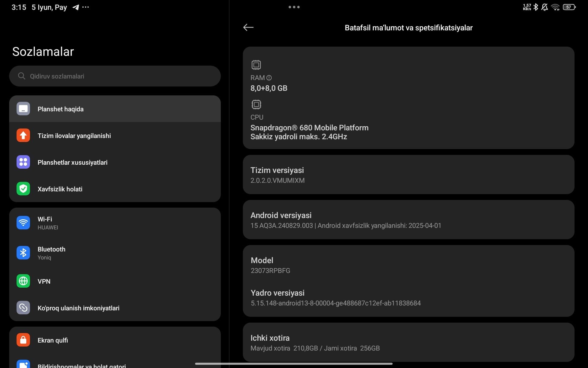Tap the RAM chip icon

256,65
